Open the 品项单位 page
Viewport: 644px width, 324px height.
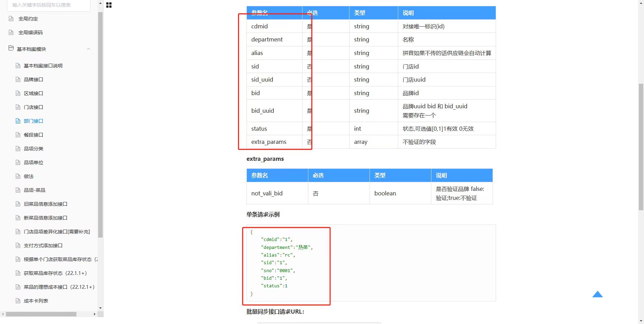tap(34, 163)
